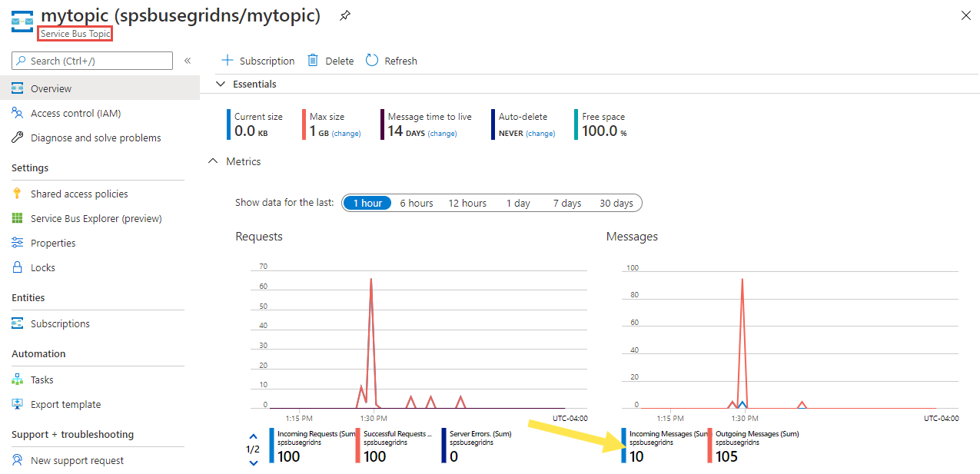Select the 6 hours time range

417,203
